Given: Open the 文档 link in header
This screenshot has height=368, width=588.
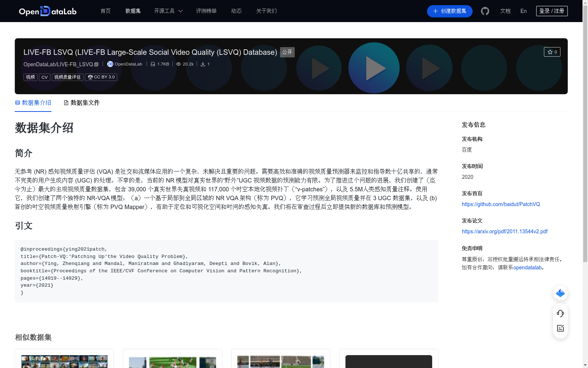Looking at the screenshot, I should click(505, 11).
